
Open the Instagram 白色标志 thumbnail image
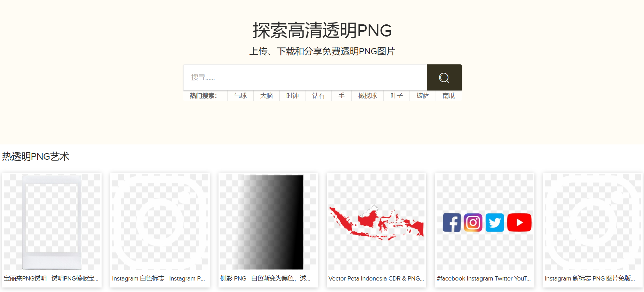[160, 222]
